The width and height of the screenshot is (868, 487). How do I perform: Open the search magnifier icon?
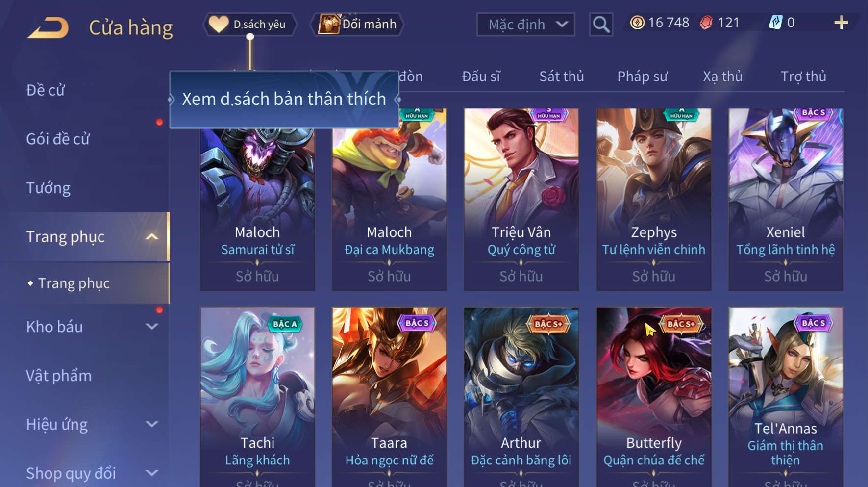coord(601,25)
